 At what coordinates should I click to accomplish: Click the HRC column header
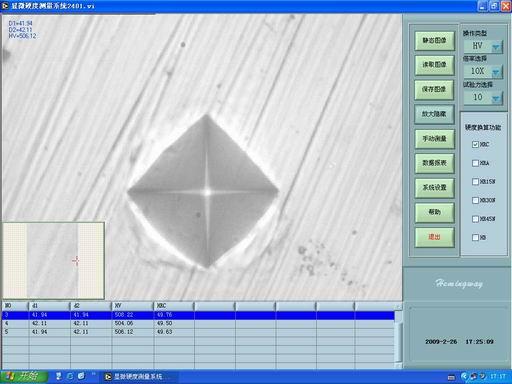(174, 306)
